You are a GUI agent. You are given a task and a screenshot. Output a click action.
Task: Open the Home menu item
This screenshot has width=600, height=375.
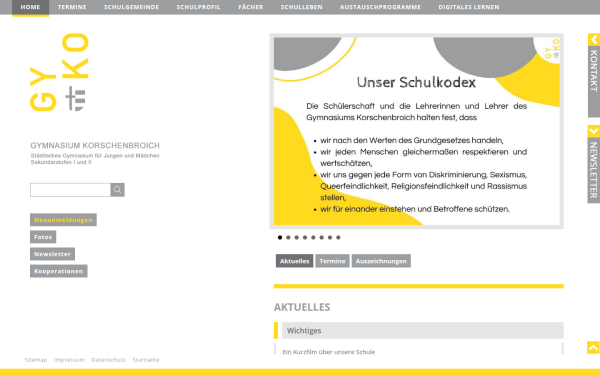tap(30, 7)
